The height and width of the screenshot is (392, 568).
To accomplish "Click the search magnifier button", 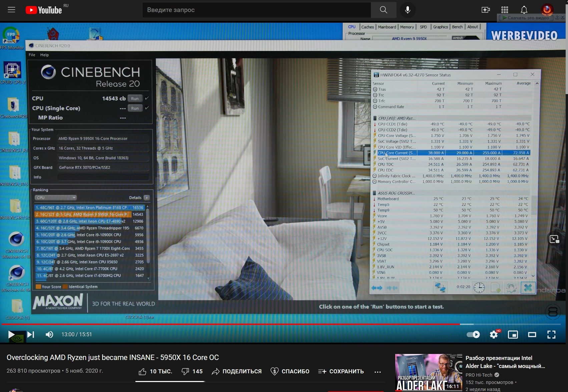I will (x=384, y=10).
